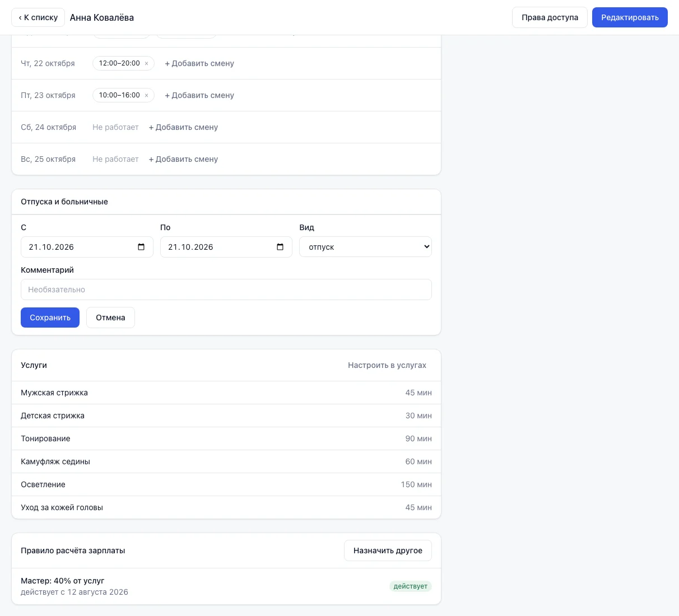The width and height of the screenshot is (679, 616).
Task: Click the действует status badge
Action: (x=411, y=586)
